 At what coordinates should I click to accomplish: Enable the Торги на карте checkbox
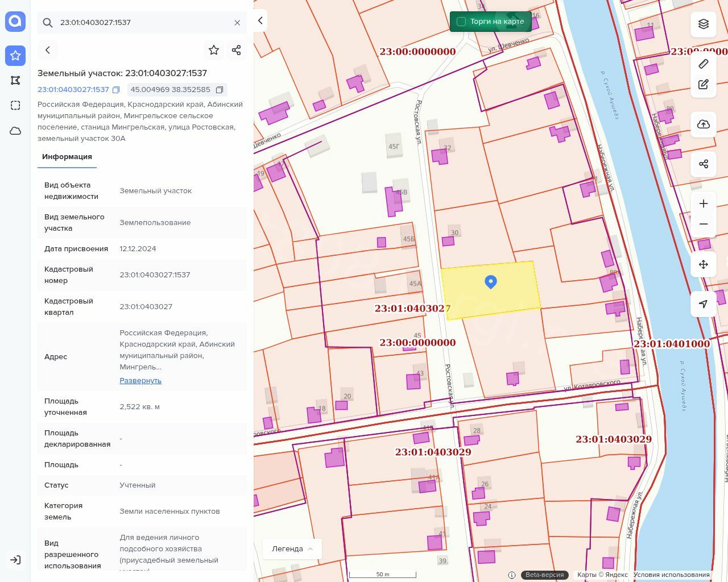[x=461, y=22]
